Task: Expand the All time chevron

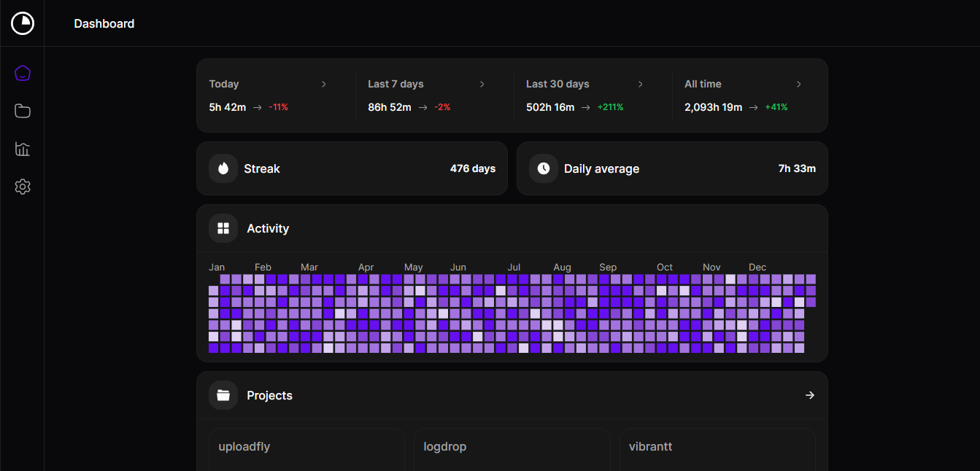Action: point(799,84)
